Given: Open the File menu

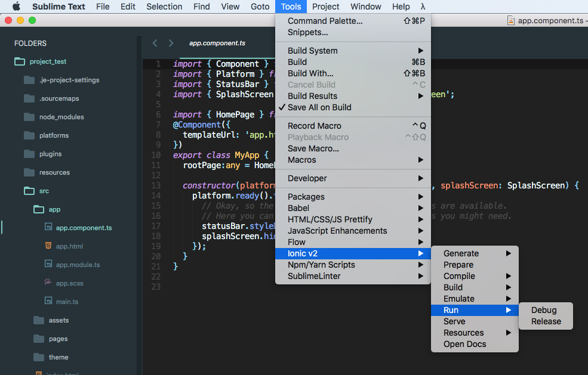Looking at the screenshot, I should pyautogui.click(x=103, y=7).
